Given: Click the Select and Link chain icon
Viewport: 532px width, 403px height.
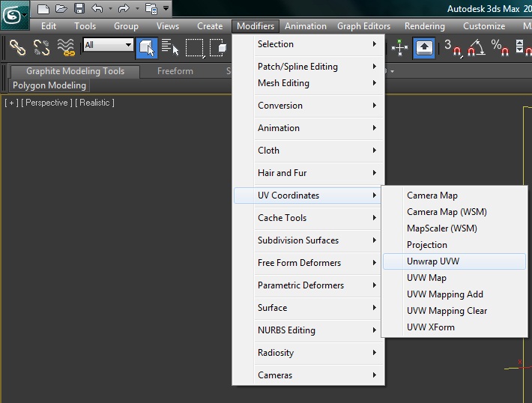Looking at the screenshot, I should point(18,47).
